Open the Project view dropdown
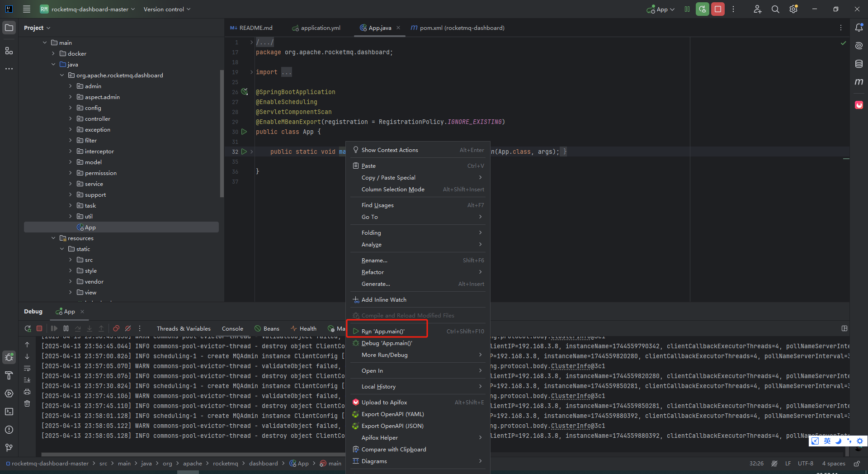 [37, 28]
